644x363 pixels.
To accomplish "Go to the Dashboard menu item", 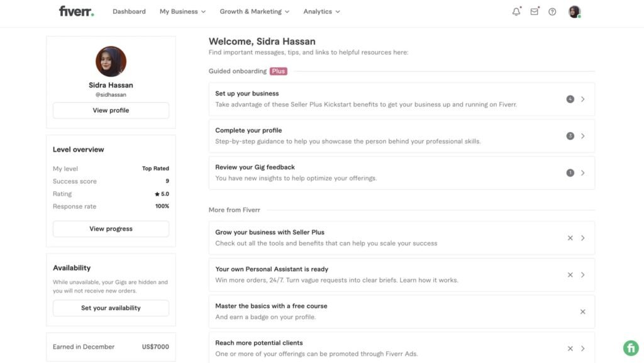I will pyautogui.click(x=129, y=11).
